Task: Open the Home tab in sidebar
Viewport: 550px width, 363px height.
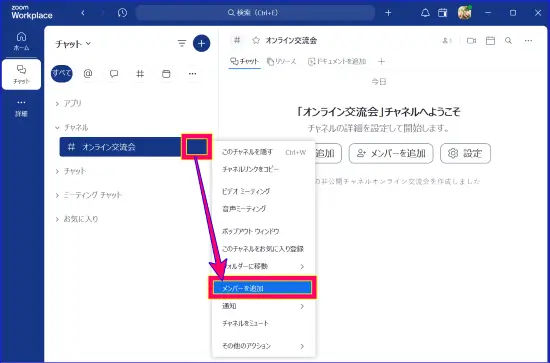Action: 21,41
